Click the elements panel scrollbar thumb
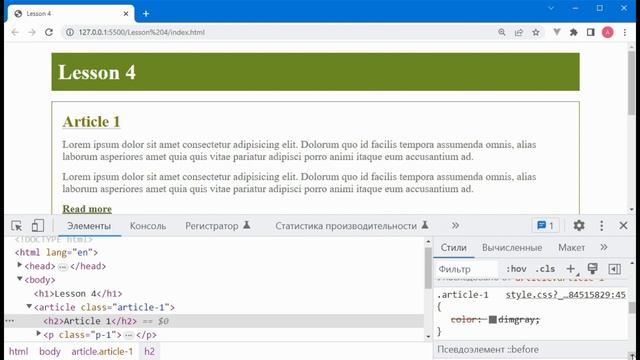This screenshot has width=640, height=360. pyautogui.click(x=428, y=268)
